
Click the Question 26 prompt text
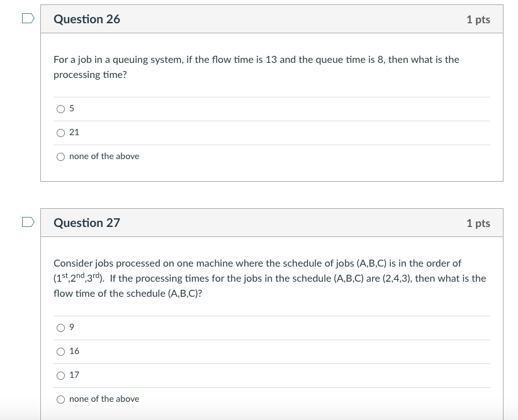click(x=256, y=67)
